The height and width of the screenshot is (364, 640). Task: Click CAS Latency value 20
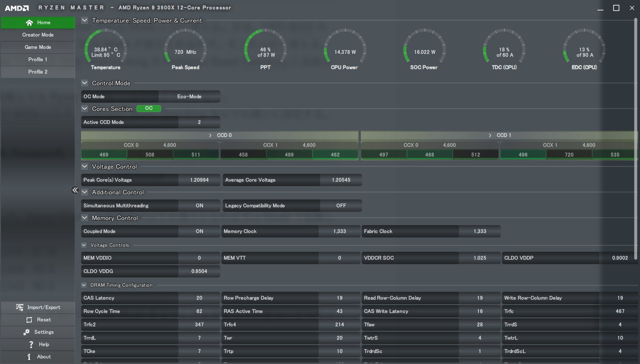199,298
